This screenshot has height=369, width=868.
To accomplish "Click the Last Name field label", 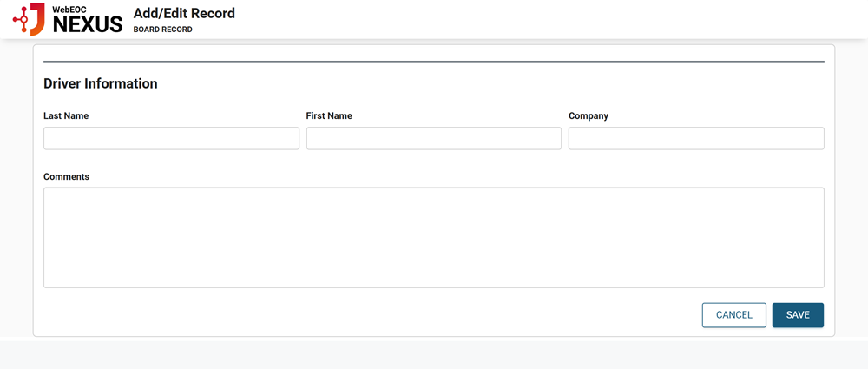I will coord(66,115).
